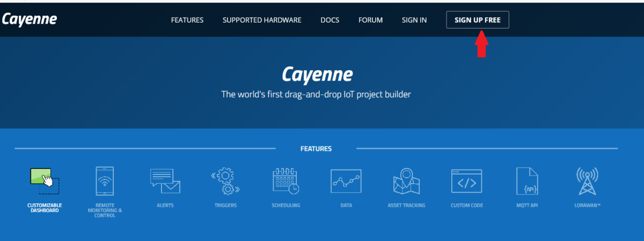Click the Triggers text label
Viewport: 644px width, 241px height.
[x=225, y=206]
